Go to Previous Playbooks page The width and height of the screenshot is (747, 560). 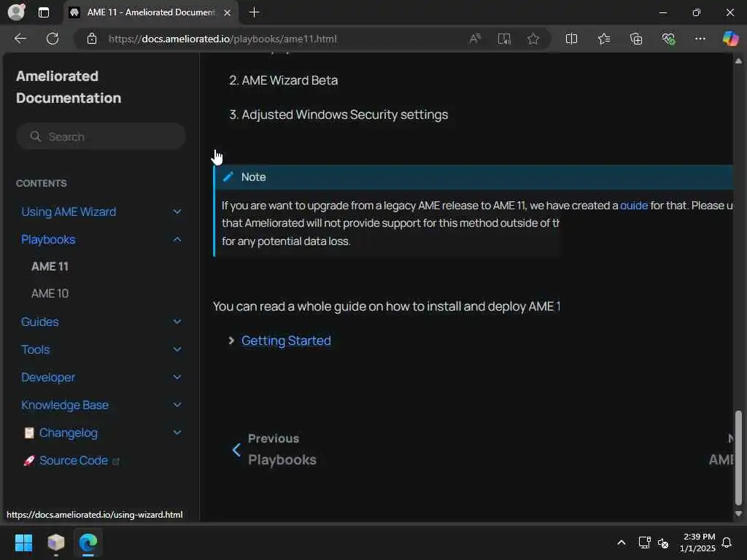[x=275, y=449]
